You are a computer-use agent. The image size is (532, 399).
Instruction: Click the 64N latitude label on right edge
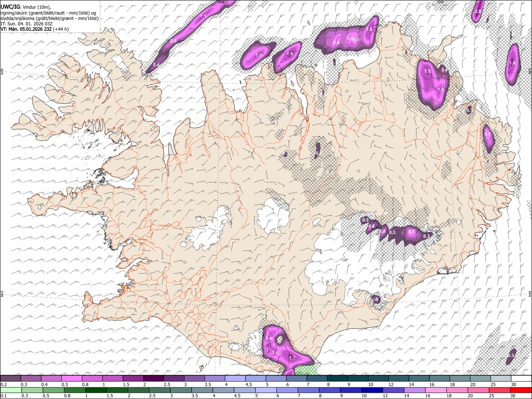pos(530,293)
